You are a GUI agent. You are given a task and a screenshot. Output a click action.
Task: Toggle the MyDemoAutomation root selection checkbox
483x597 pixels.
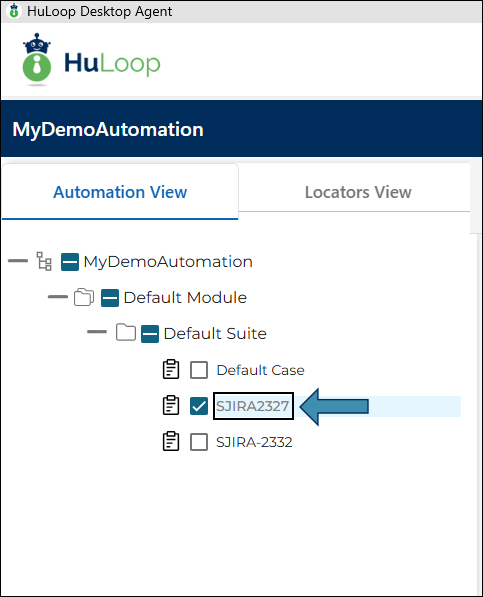tap(70, 262)
